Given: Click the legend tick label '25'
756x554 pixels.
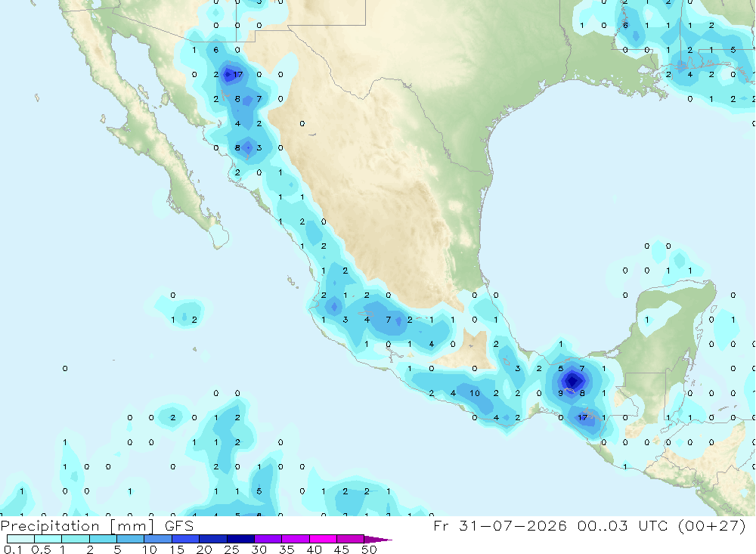Looking at the screenshot, I should pos(232,549).
